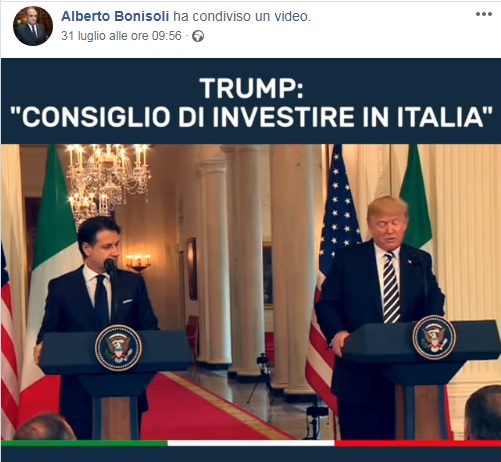Click the striped tie of right speaker
Image resolution: width=501 pixels, height=462 pixels.
(391, 288)
